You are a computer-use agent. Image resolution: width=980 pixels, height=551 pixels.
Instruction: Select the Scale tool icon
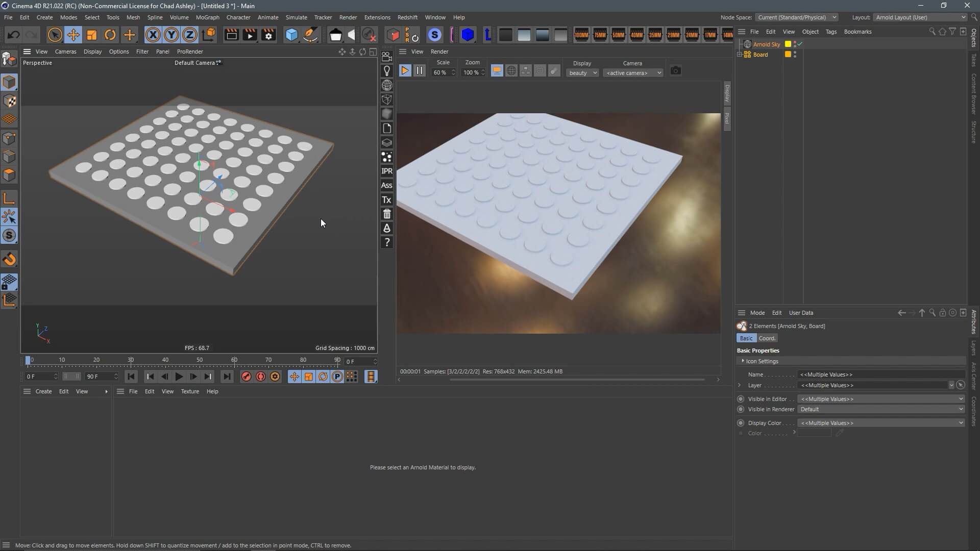click(x=92, y=35)
